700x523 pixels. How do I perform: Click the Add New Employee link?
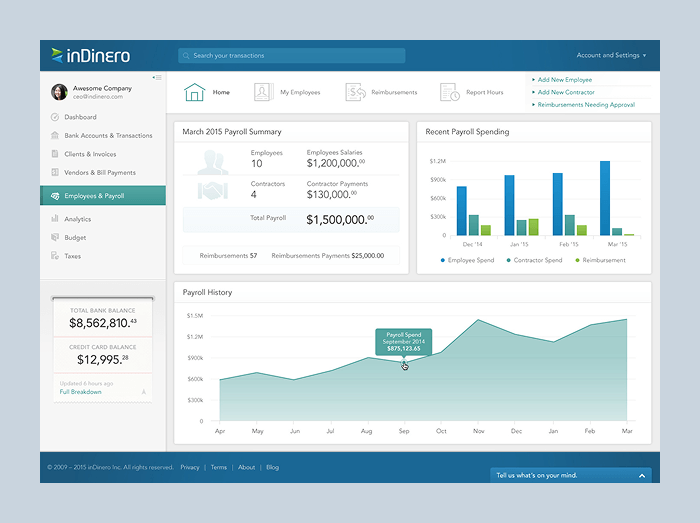pyautogui.click(x=565, y=79)
